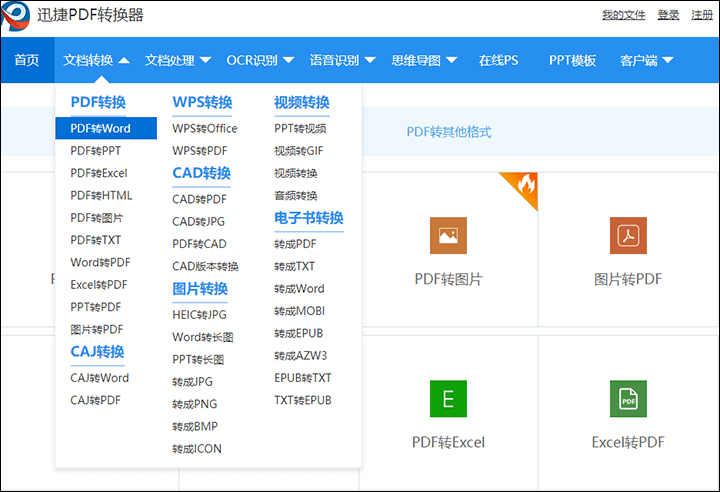The width and height of the screenshot is (720, 492).
Task: Choose 转成JPG menu entry
Action: pyautogui.click(x=192, y=382)
